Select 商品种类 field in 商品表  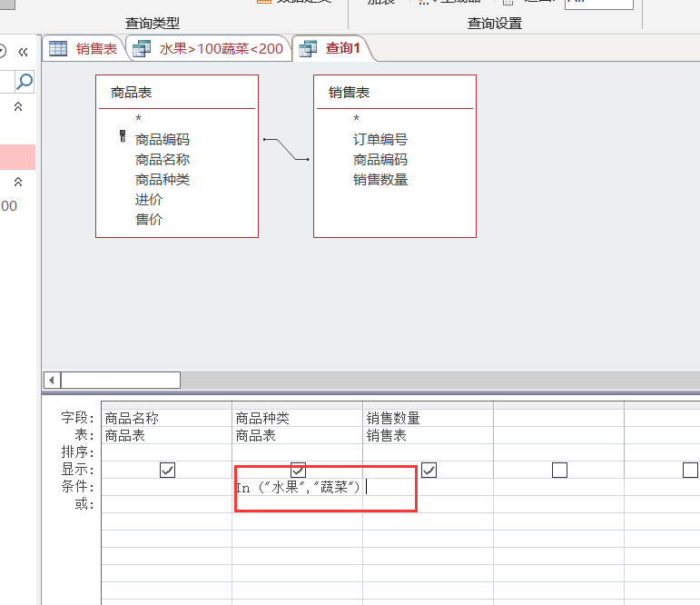click(x=163, y=180)
